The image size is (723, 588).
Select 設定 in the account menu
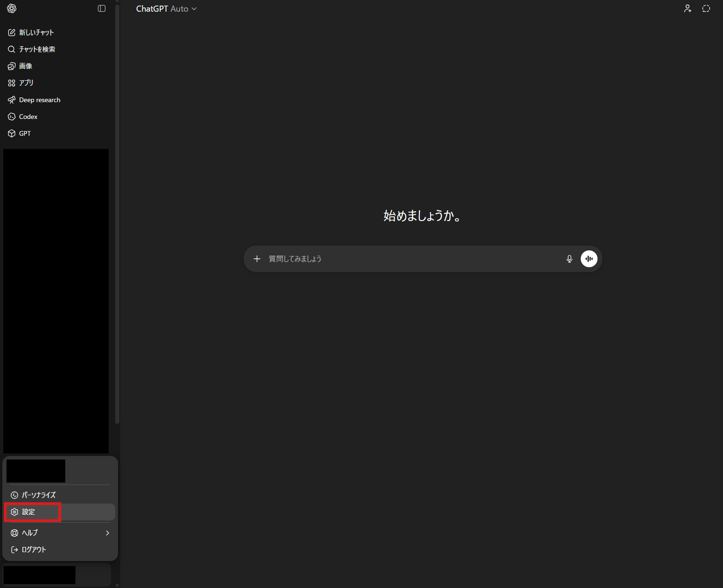(x=29, y=512)
